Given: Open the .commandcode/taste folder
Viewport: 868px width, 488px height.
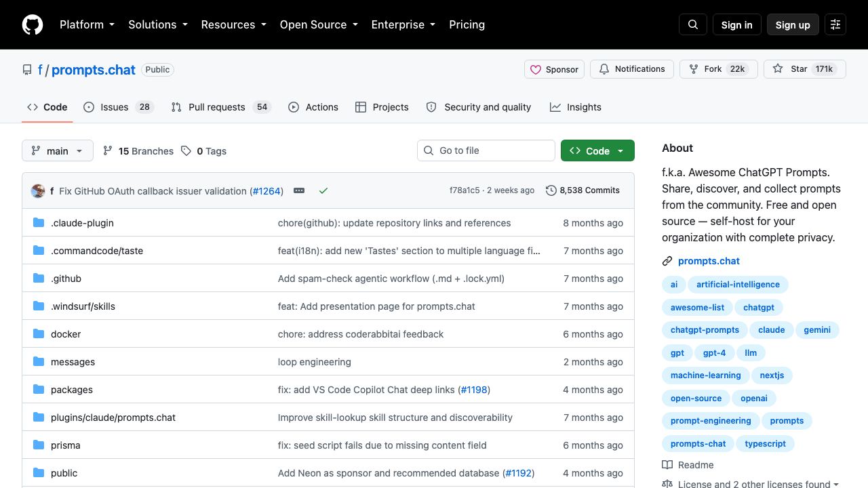Looking at the screenshot, I should 97,251.
